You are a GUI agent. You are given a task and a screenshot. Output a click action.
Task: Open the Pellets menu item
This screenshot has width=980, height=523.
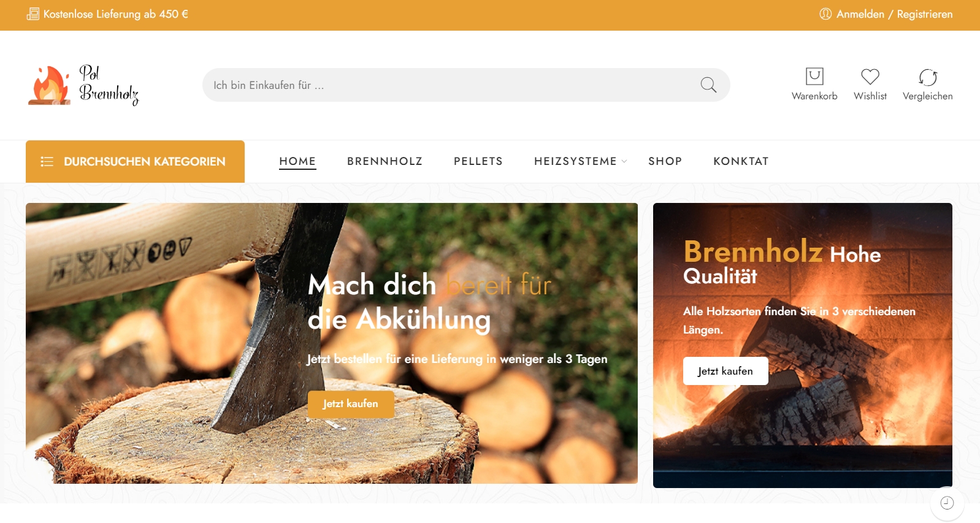coord(478,161)
